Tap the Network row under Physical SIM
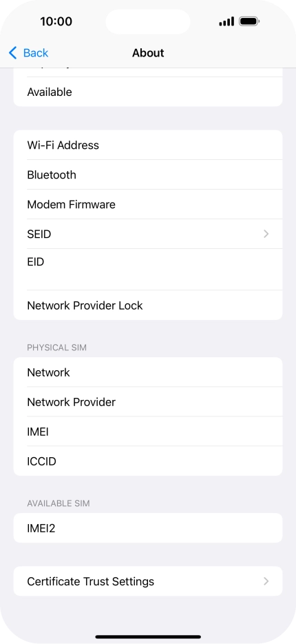The height and width of the screenshot is (644, 296). point(148,372)
